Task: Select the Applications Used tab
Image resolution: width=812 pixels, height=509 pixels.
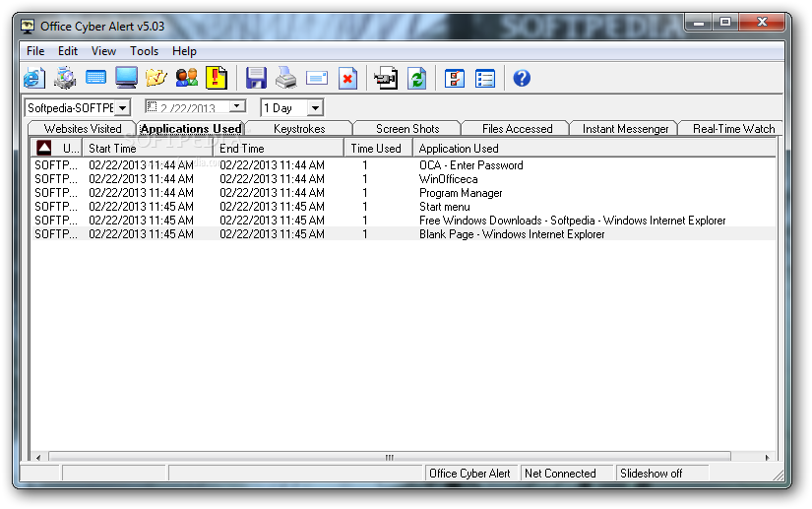Action: (x=191, y=128)
